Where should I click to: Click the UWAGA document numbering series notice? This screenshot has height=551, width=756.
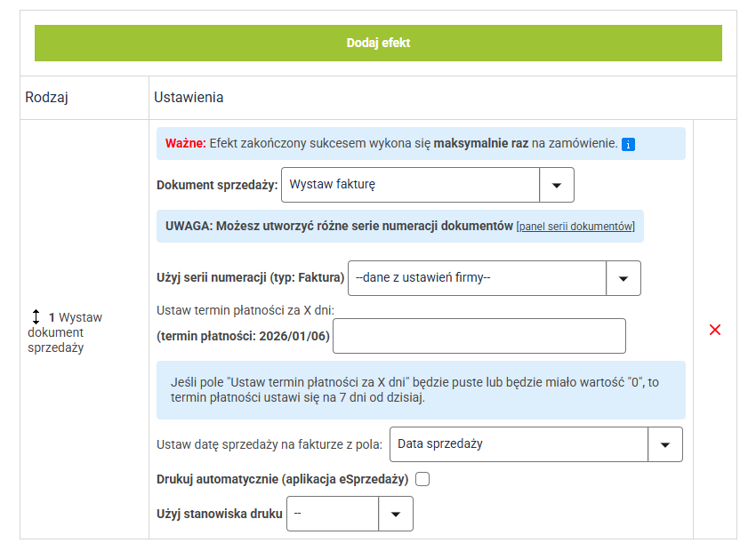[x=339, y=226]
